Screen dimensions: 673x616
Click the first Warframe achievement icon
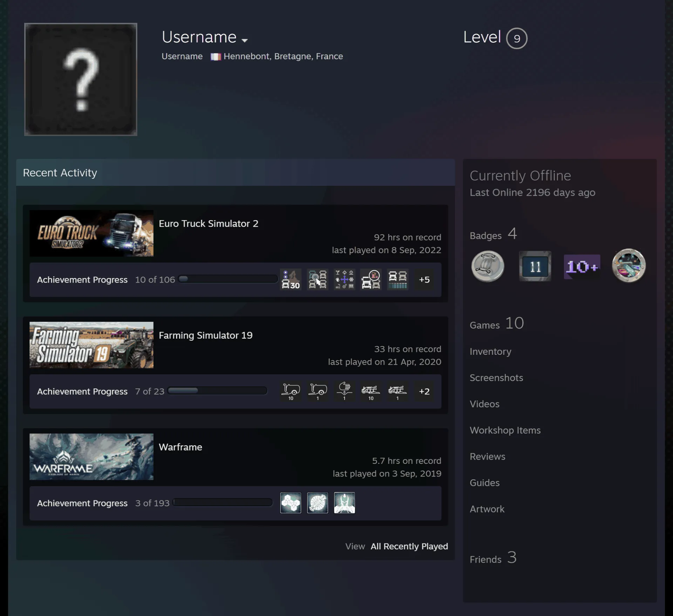(291, 503)
